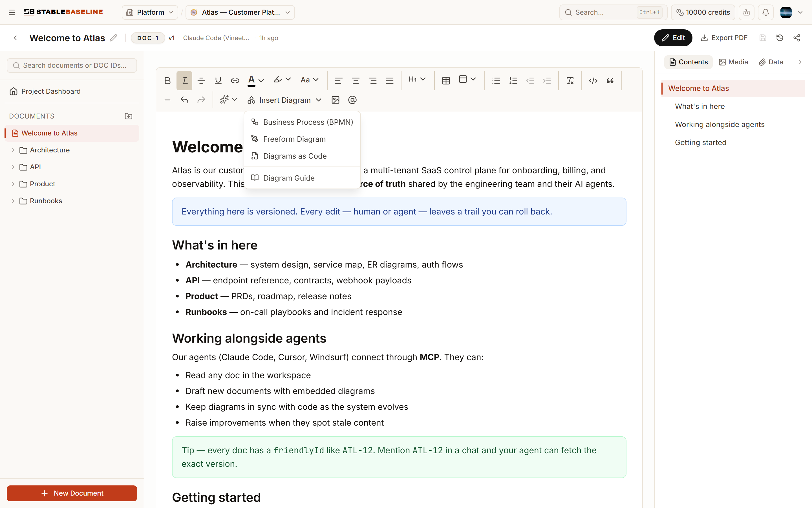Click the global Search field
Image resolution: width=812 pixels, height=508 pixels.
[x=613, y=12]
